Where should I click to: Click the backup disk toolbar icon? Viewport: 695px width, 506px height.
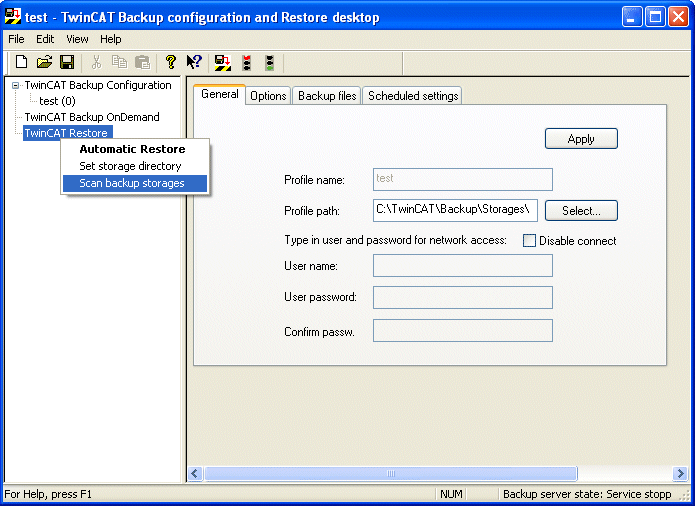pos(223,62)
